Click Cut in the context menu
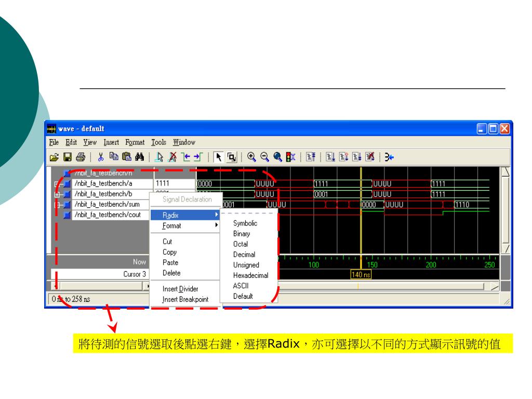This screenshot has width=532, height=399. (x=167, y=242)
